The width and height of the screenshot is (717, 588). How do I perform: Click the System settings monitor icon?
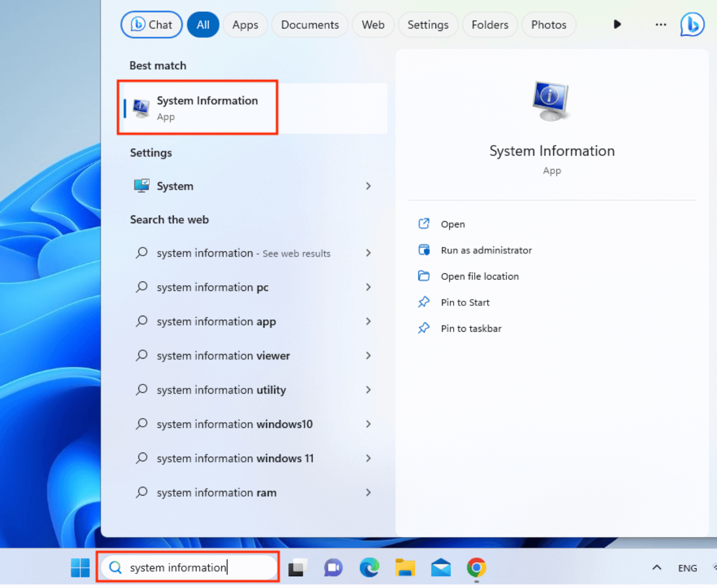[x=142, y=185]
